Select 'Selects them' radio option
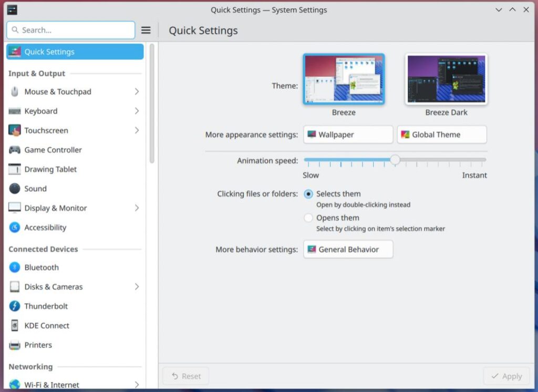This screenshot has width=538, height=392. (308, 194)
